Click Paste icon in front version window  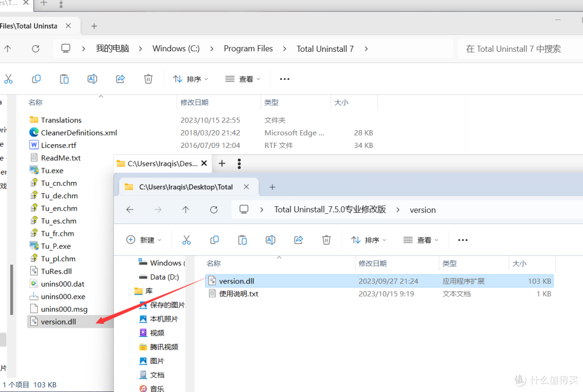(x=242, y=240)
